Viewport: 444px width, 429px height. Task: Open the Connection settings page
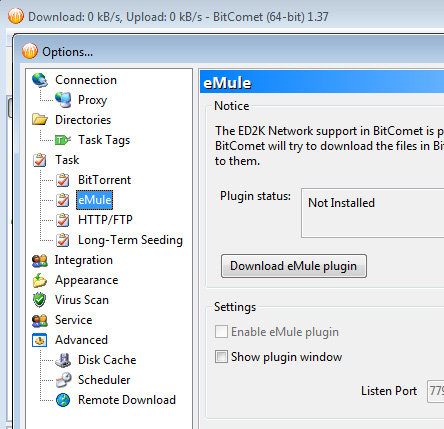point(86,80)
